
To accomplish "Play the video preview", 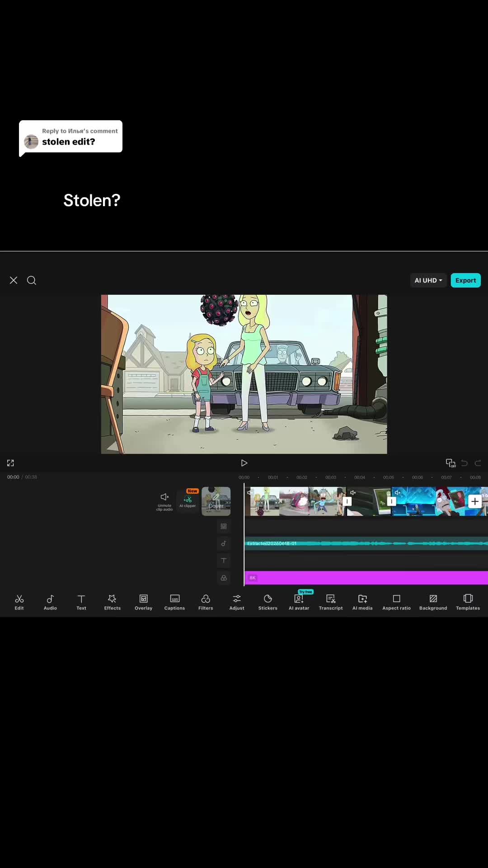I will coord(244,463).
